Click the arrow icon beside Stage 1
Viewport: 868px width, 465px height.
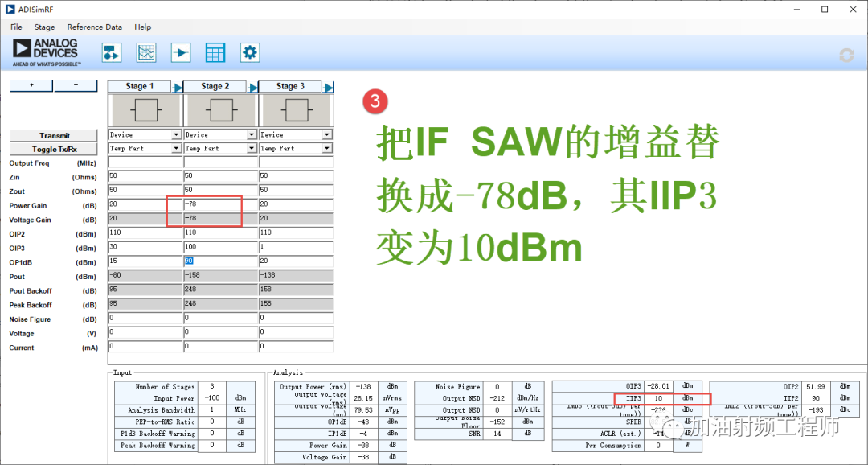(178, 87)
